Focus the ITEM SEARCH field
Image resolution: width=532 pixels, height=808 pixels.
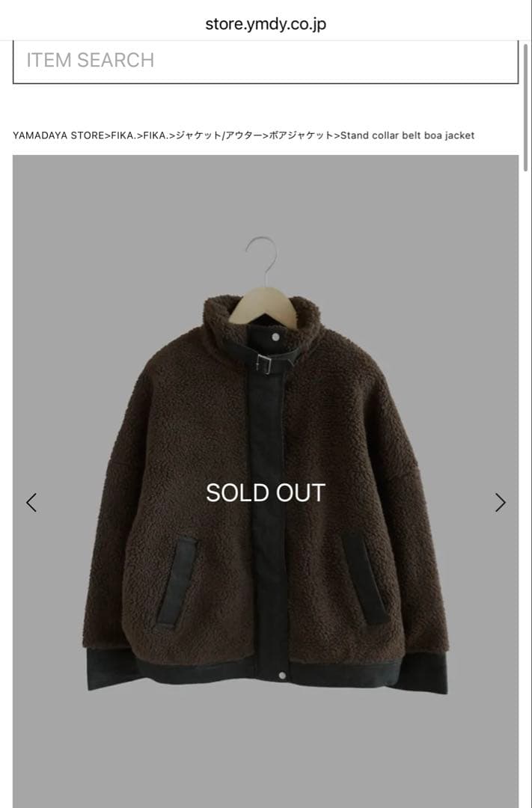[x=266, y=61]
